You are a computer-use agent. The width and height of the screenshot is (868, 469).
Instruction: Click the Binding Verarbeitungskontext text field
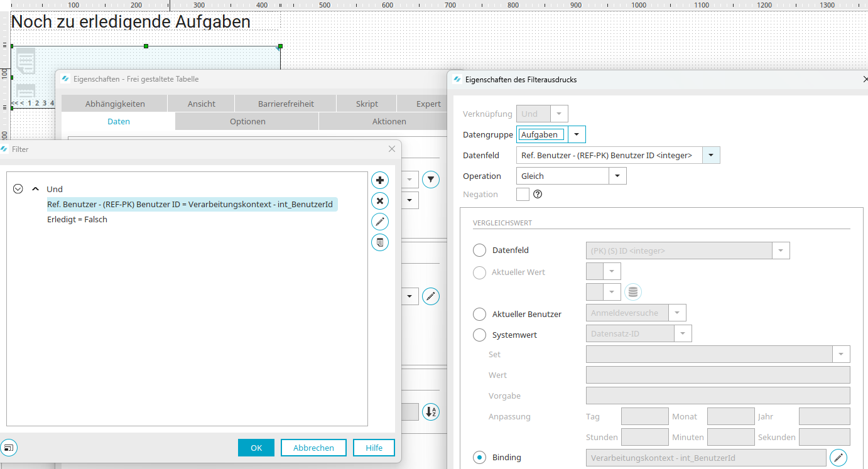[706, 458]
